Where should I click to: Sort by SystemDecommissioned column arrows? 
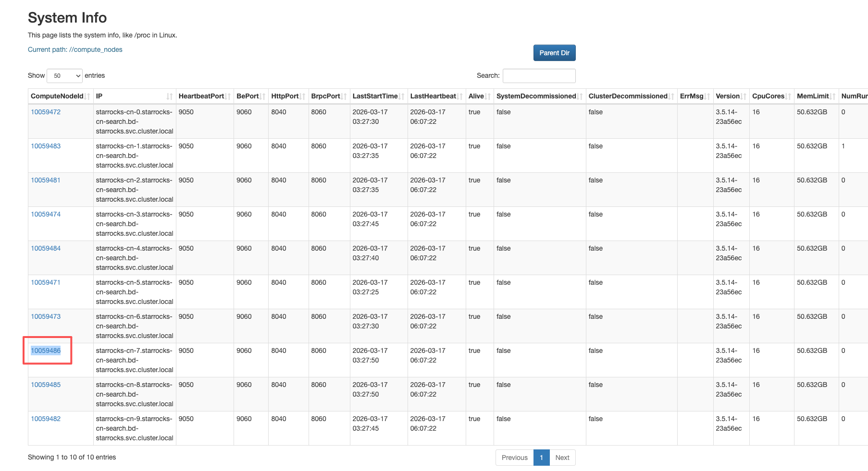[x=580, y=97]
